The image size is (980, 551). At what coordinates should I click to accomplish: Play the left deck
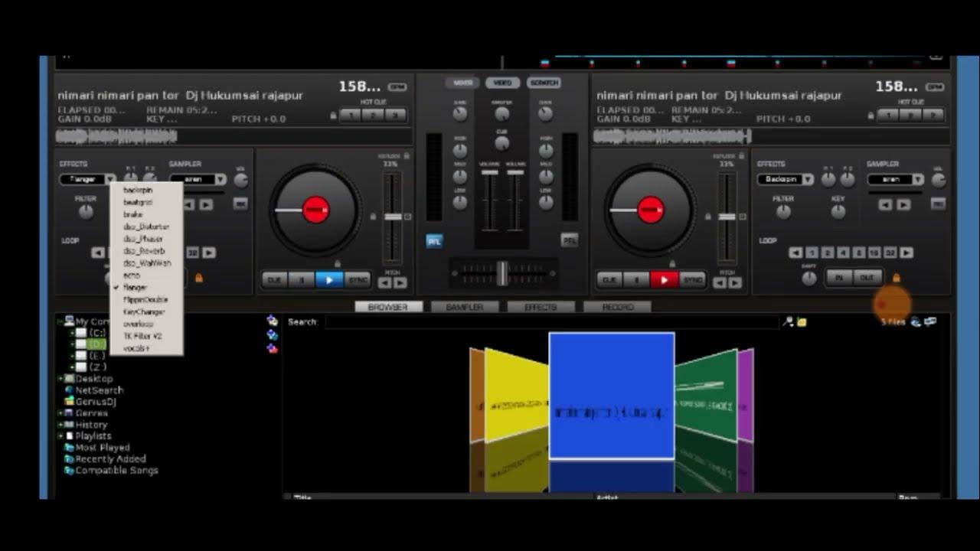click(329, 280)
